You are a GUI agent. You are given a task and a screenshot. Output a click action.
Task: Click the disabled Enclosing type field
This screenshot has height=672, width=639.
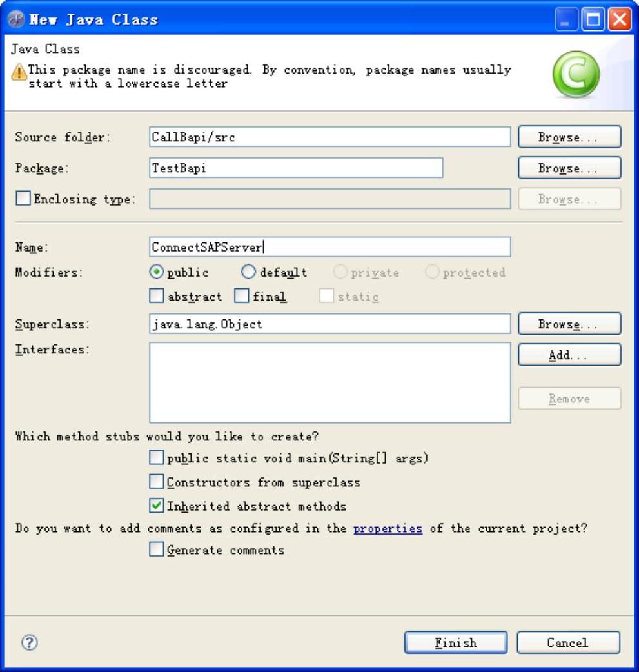330,199
